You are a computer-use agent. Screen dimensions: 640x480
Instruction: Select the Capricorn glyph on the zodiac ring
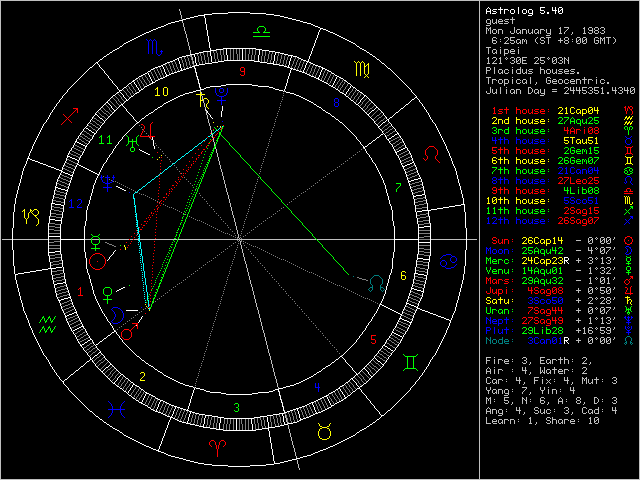[x=32, y=215]
